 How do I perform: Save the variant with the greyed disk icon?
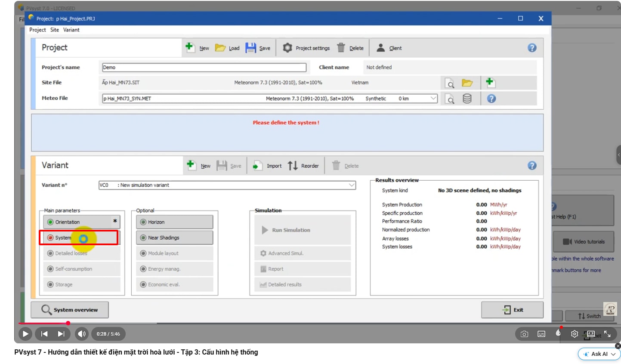229,166
